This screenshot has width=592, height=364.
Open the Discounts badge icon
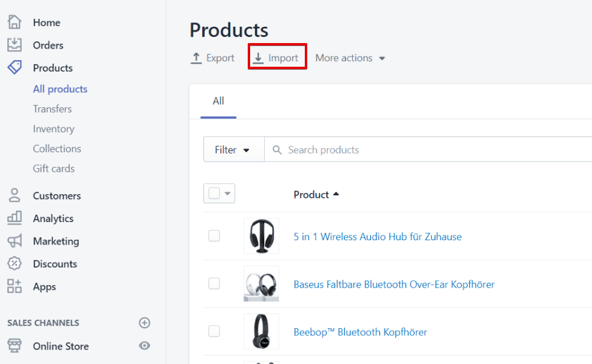coord(15,263)
